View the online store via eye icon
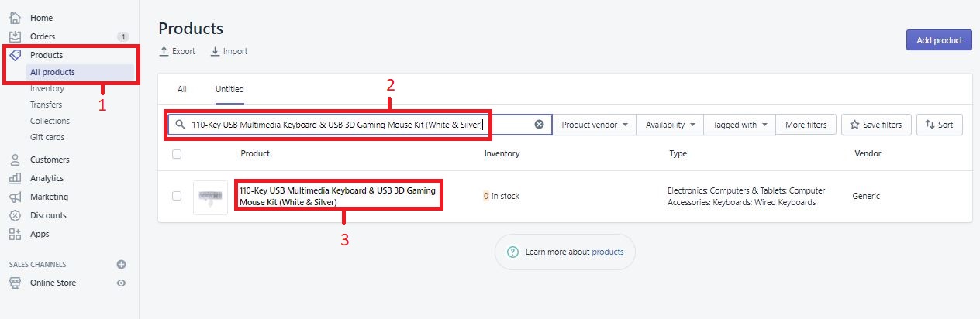980x319 pixels. point(121,283)
